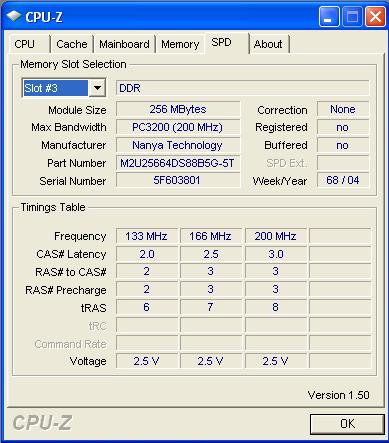Show the About tab
Screen dimensions: 389x443
tap(269, 44)
